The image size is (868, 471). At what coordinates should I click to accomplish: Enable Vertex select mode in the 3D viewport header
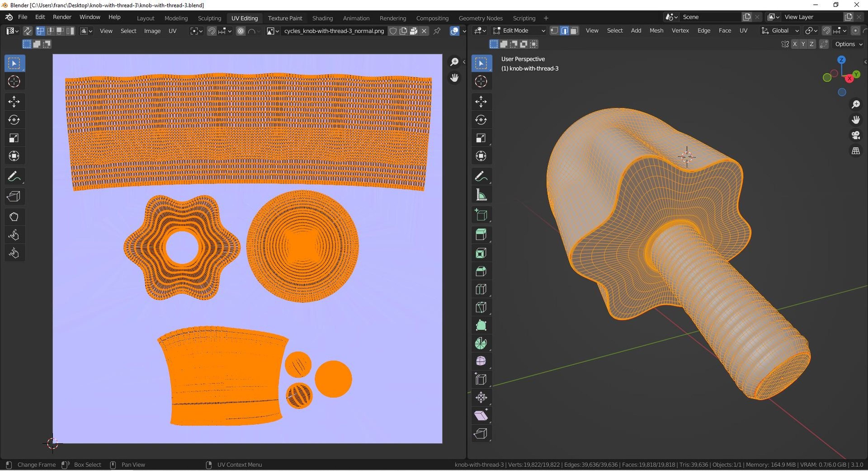tap(554, 30)
